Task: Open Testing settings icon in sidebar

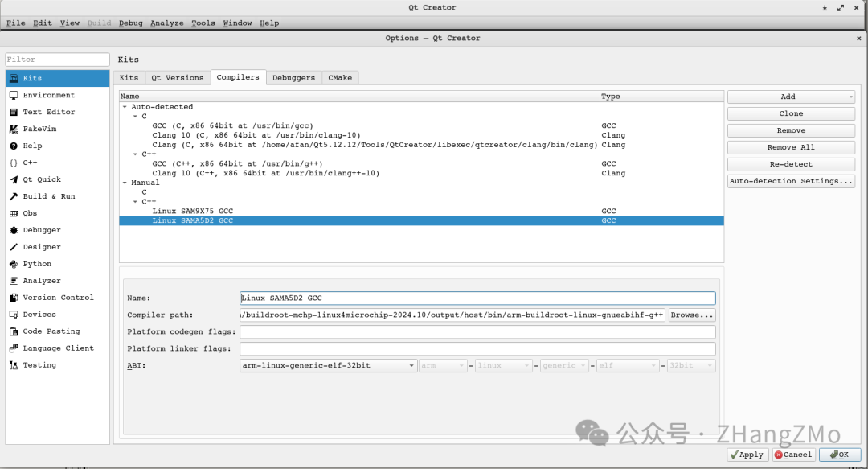Action: [x=14, y=365]
